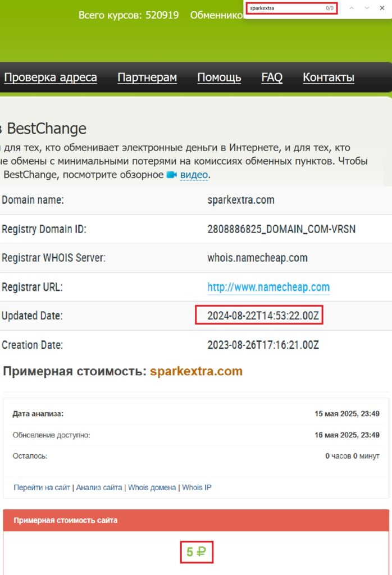Open the Партнерам section
The height and width of the screenshot is (575, 392).
(x=147, y=77)
